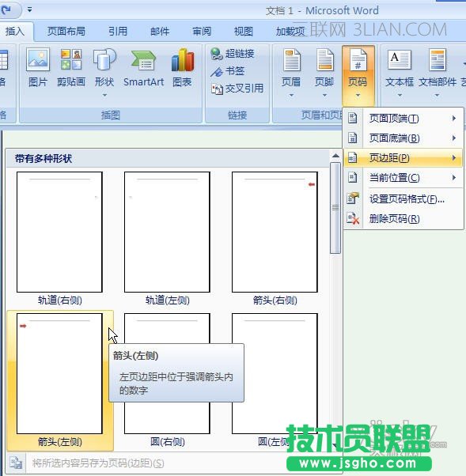The height and width of the screenshot is (476, 466).
Task: Click the Top of Page (页面顶端) menu icon
Action: [x=352, y=118]
